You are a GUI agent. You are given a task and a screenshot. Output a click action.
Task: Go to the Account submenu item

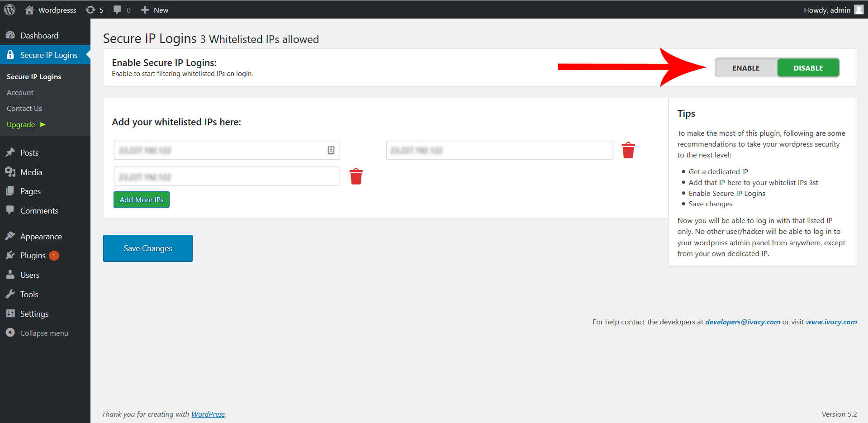(x=20, y=92)
